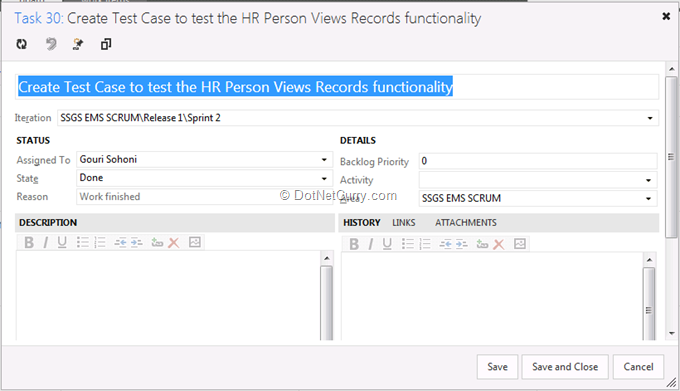Switch to the Links tab
This screenshot has width=680, height=391.
point(404,223)
